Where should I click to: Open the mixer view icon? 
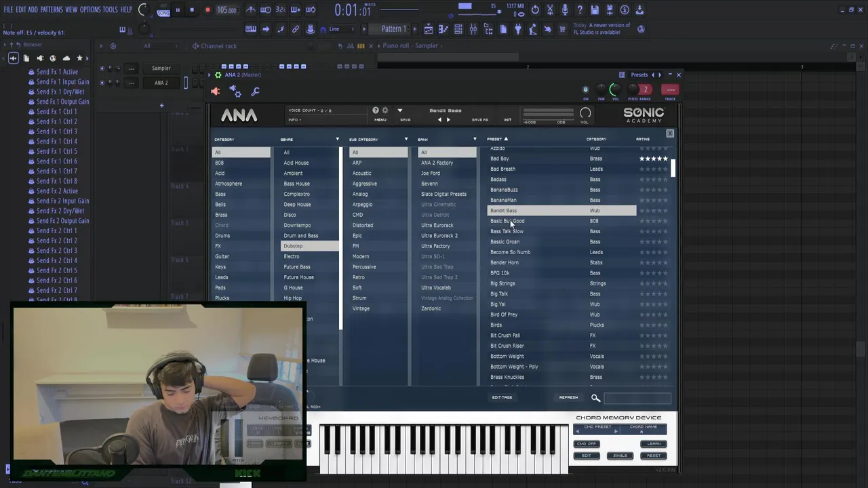(473, 29)
